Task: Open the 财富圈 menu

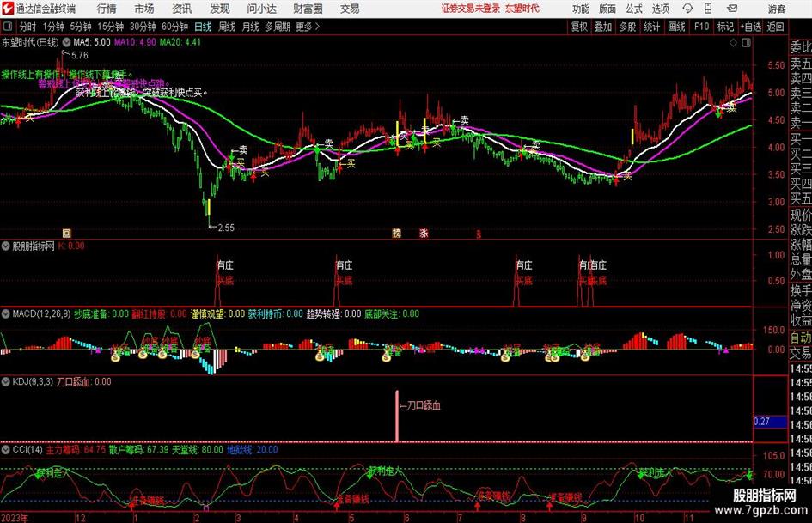Action: [308, 9]
